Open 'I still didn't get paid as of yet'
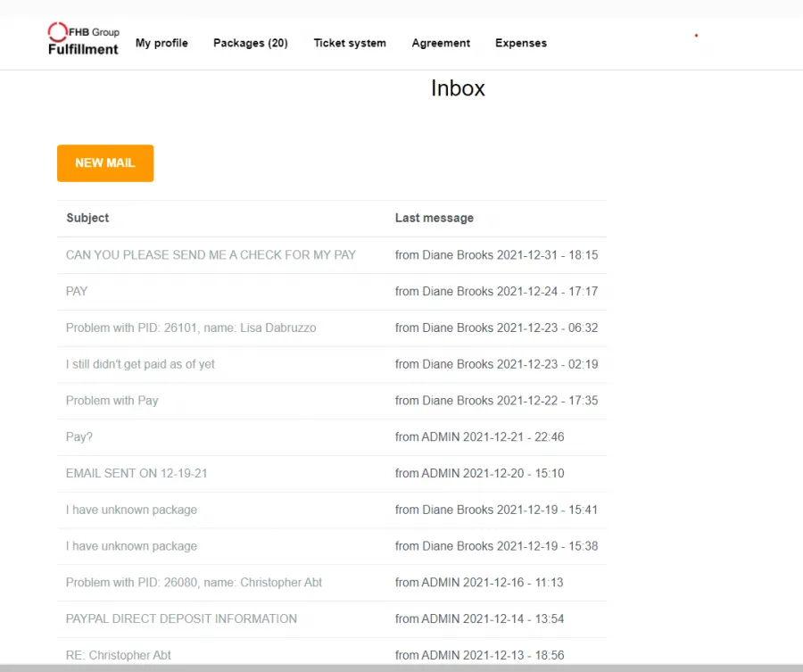The width and height of the screenshot is (803, 672). point(140,364)
